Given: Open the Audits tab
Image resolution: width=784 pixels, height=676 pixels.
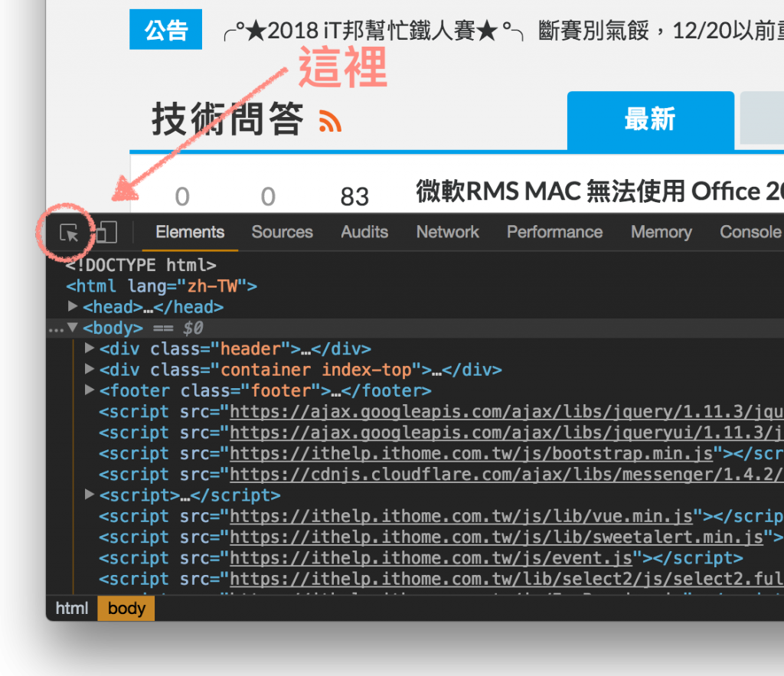Looking at the screenshot, I should pos(364,232).
